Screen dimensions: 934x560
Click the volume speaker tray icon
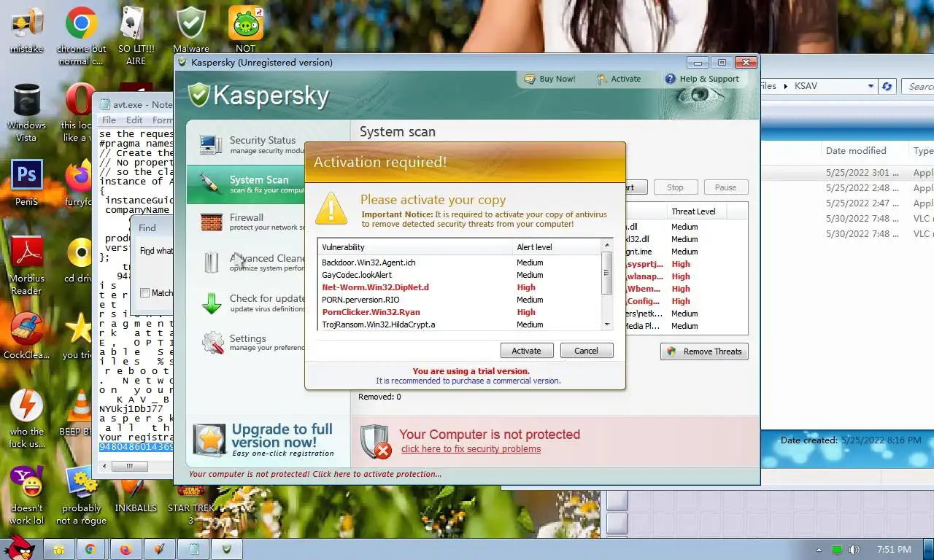click(x=854, y=550)
